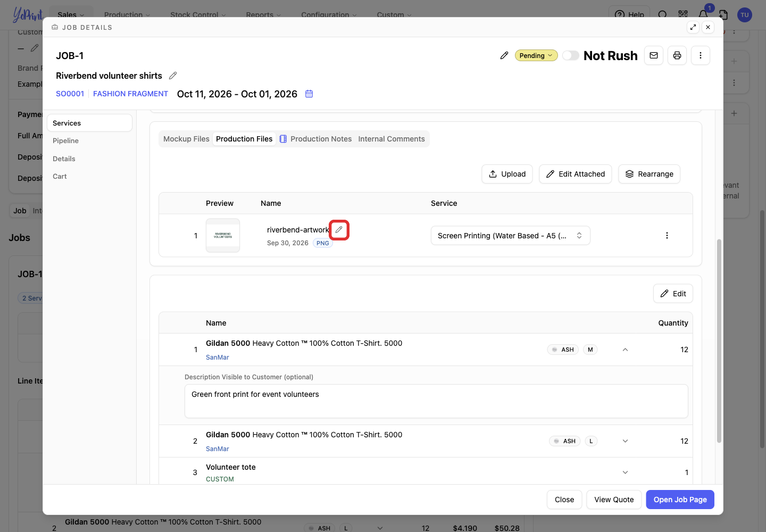The image size is (766, 532).
Task: Toggle the Rush switch
Action: click(571, 55)
